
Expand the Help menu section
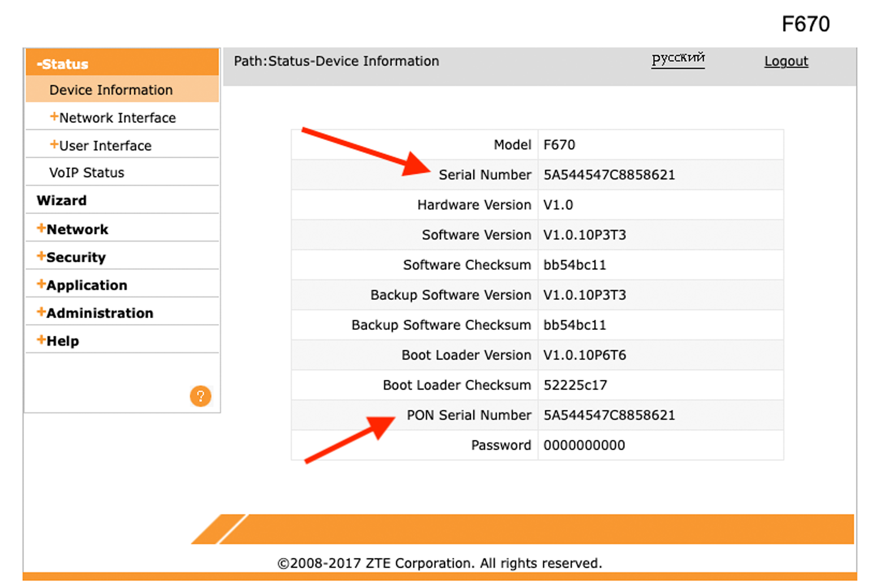point(58,340)
